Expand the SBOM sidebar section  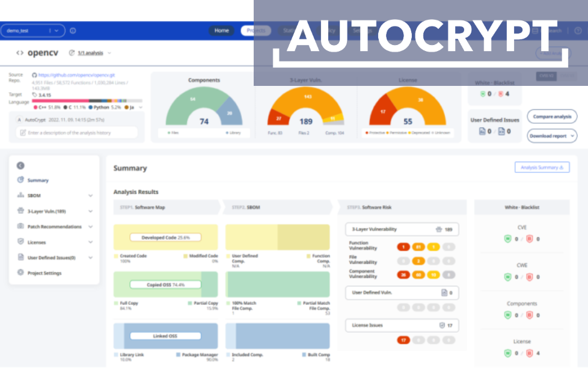point(90,195)
